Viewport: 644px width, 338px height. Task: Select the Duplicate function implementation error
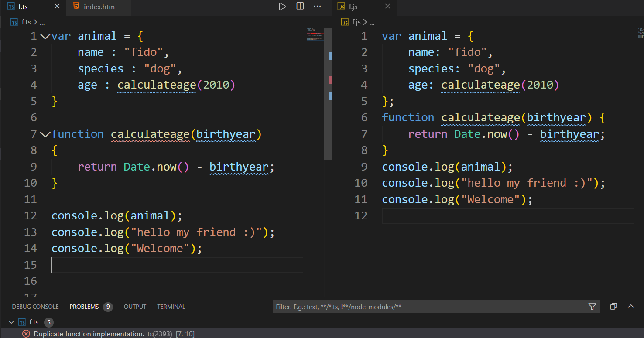pos(89,334)
